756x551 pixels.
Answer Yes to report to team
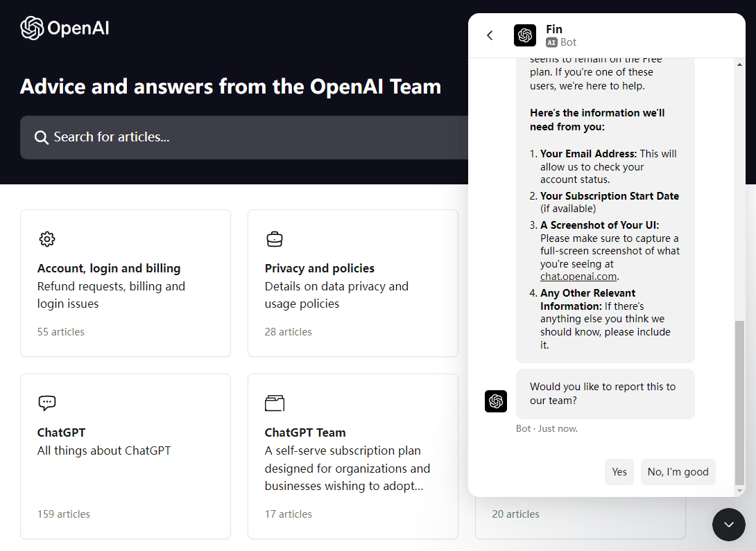[619, 472]
